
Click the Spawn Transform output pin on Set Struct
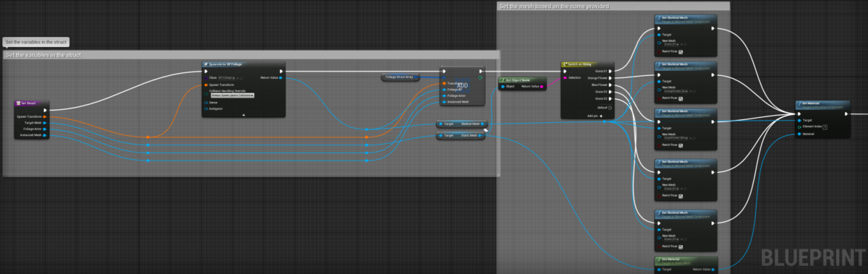45,116
